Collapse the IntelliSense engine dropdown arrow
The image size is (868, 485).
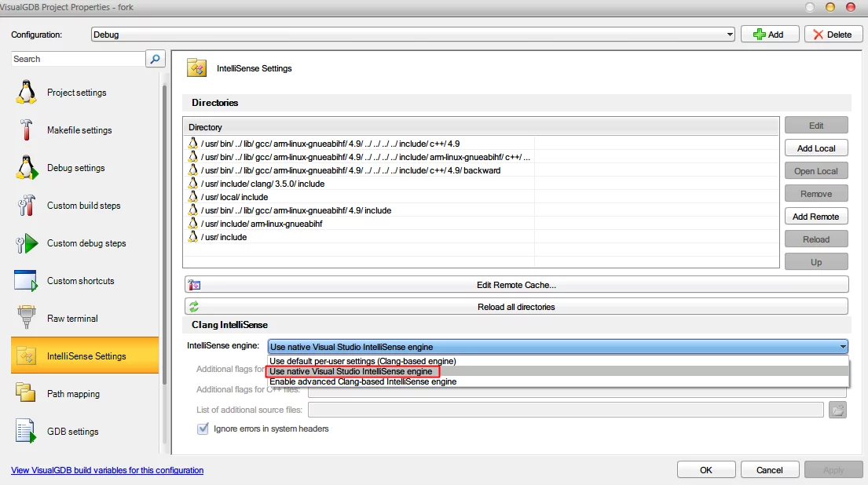(x=842, y=346)
